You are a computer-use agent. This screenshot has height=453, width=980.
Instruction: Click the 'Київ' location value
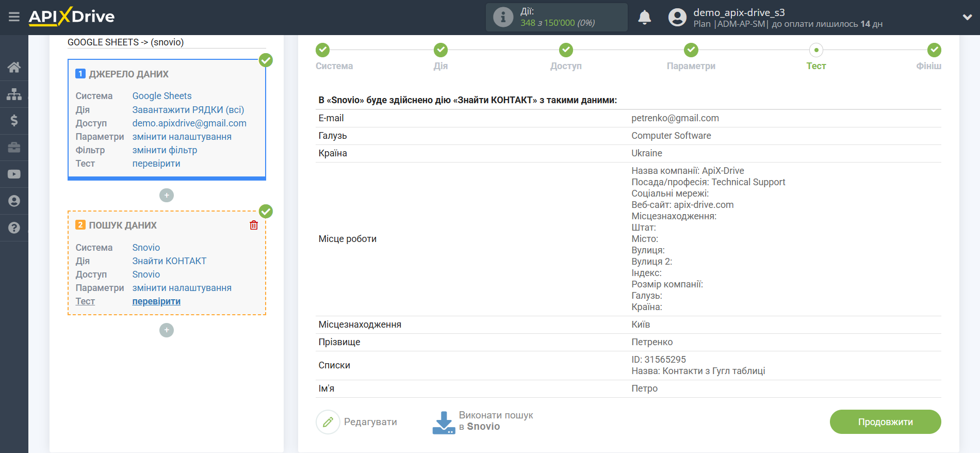click(641, 325)
